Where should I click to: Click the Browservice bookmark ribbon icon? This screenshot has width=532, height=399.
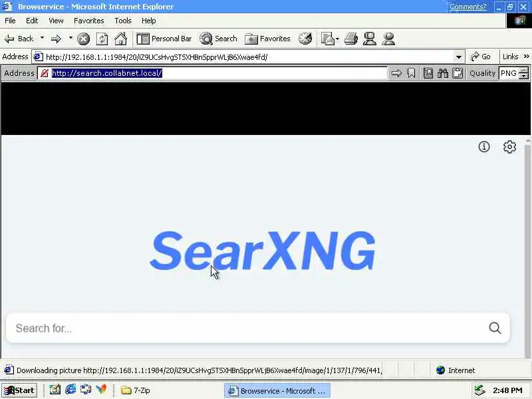click(411, 73)
